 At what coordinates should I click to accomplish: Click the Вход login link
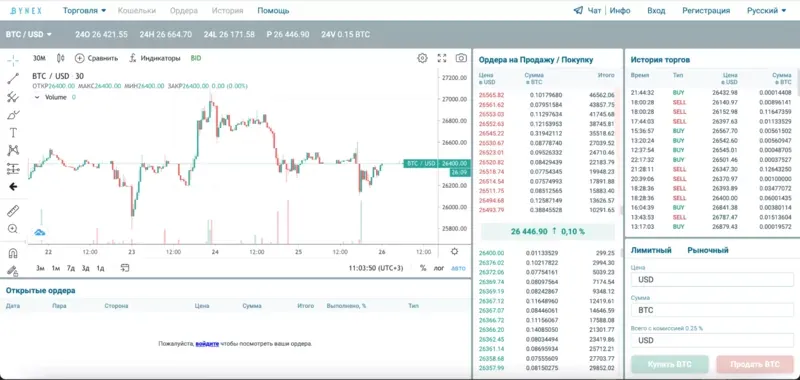point(656,10)
